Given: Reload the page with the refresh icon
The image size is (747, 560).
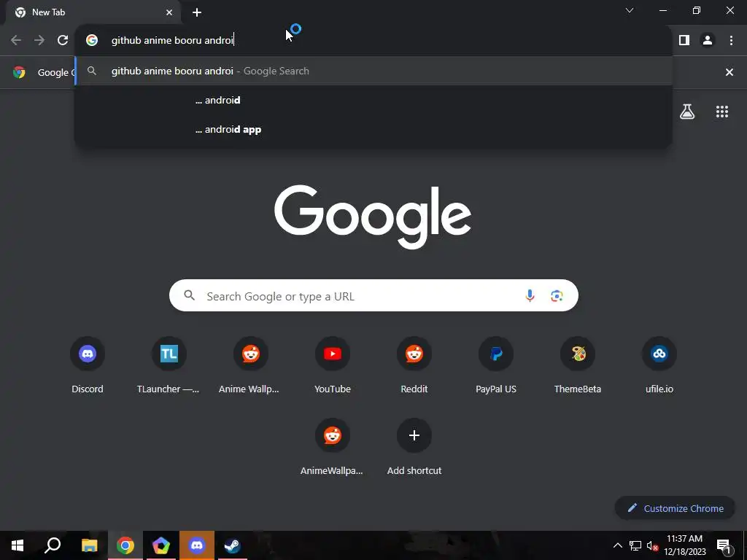Looking at the screenshot, I should [x=63, y=41].
